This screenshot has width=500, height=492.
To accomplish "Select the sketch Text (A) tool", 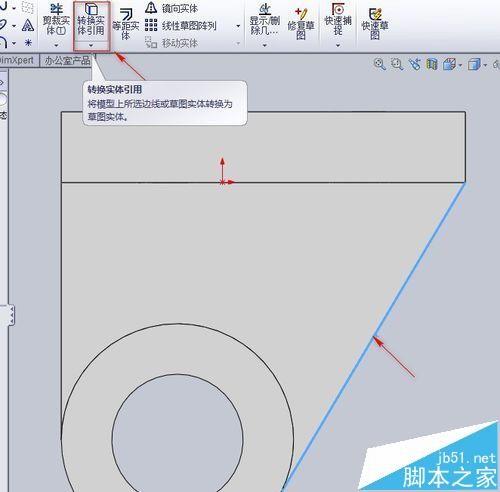I will pos(28,25).
